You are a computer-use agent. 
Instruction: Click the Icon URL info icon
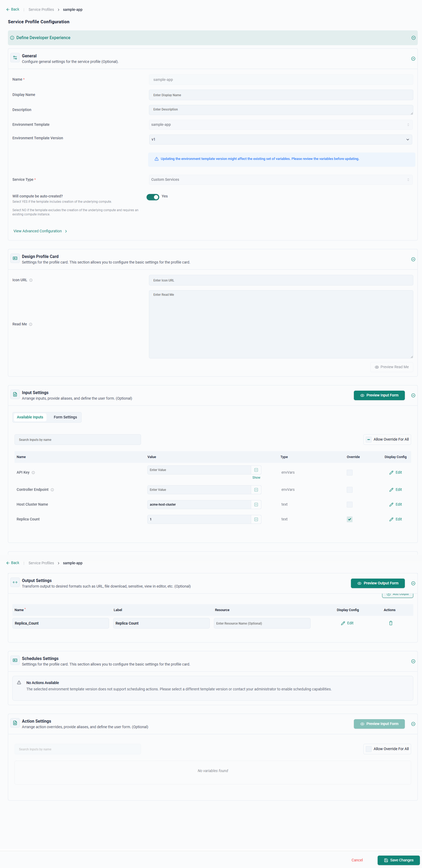point(31,280)
